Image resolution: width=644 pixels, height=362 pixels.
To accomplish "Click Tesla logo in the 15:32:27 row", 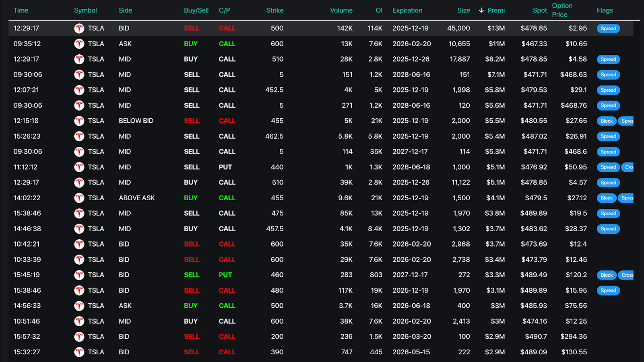I will point(79,352).
